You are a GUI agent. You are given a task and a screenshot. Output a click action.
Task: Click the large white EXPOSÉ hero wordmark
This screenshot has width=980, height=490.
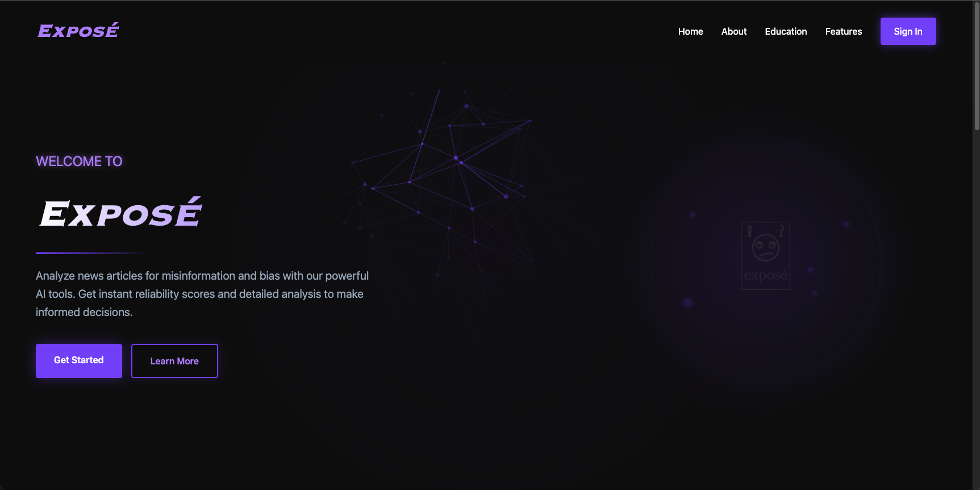click(120, 213)
